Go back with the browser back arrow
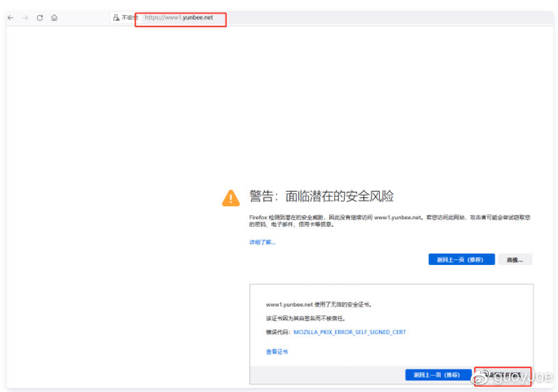This screenshot has width=558, height=392. coord(11,18)
